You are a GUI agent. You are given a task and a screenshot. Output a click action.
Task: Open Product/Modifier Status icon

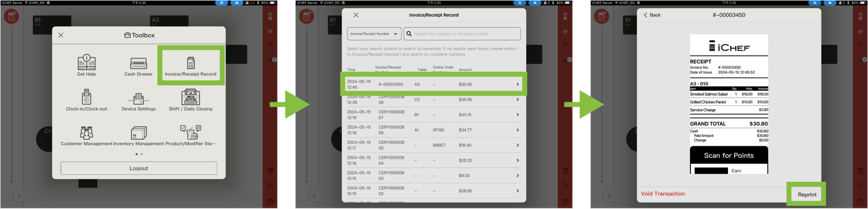coord(191,136)
